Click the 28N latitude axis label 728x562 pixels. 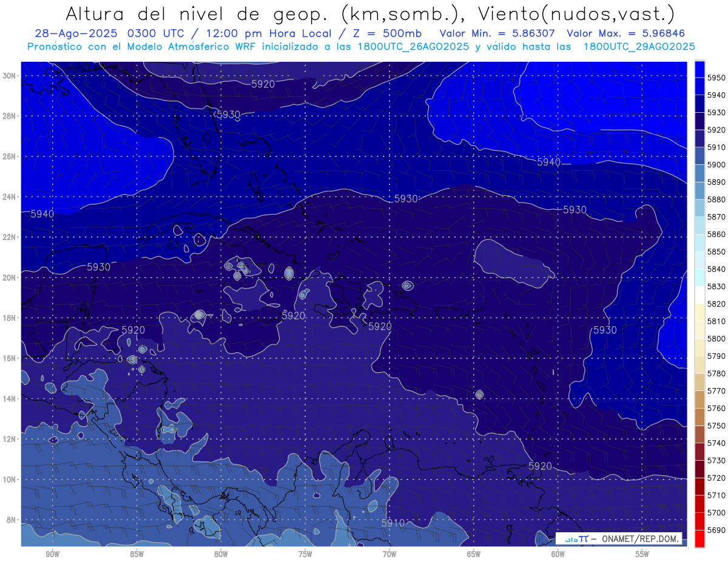[9, 116]
